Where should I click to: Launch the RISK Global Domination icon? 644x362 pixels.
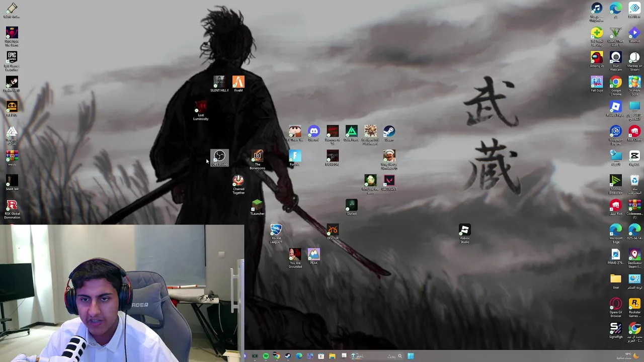12,209
